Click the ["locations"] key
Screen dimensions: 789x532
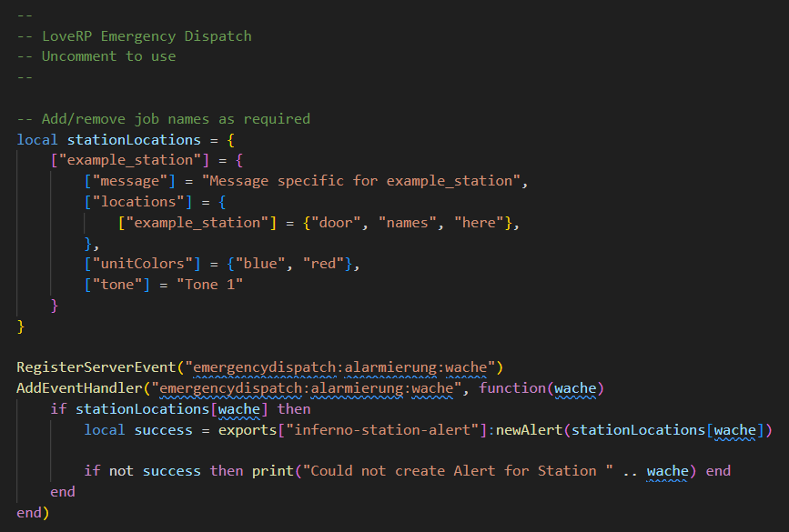point(138,202)
